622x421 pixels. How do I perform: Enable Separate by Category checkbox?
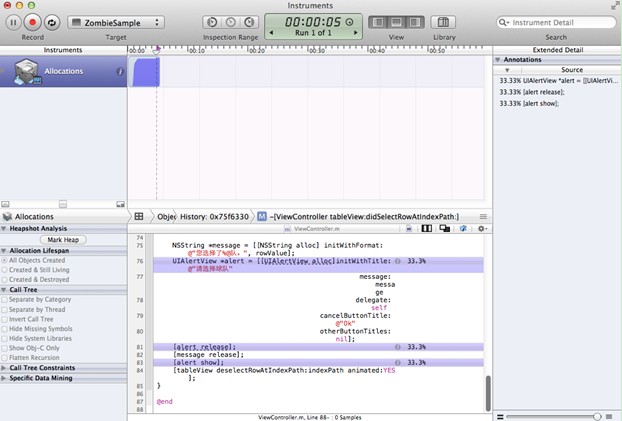(4, 300)
